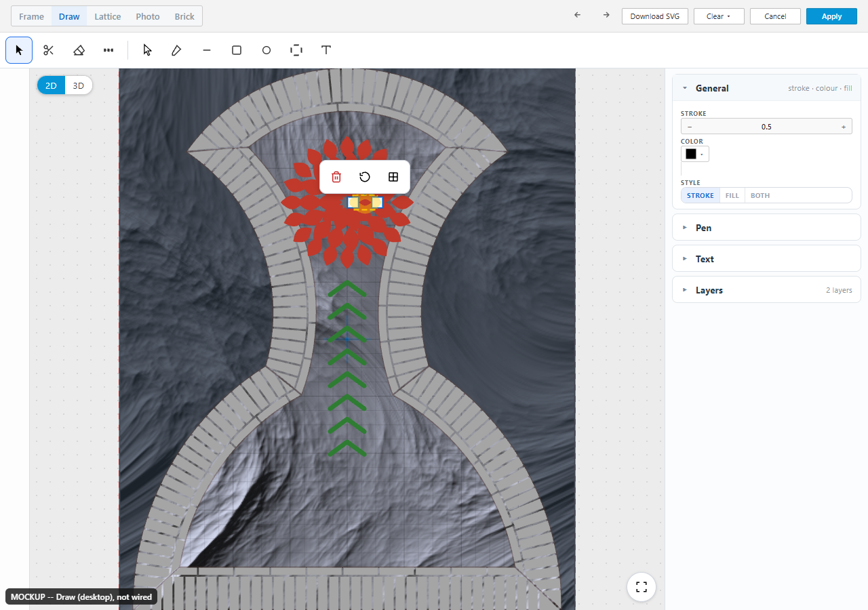
Task: Increase stroke with plus button
Action: pyautogui.click(x=844, y=127)
